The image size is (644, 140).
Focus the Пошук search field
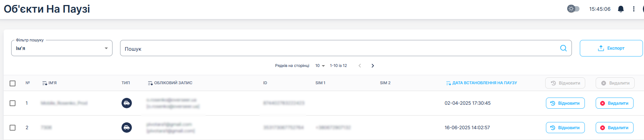coord(339,48)
